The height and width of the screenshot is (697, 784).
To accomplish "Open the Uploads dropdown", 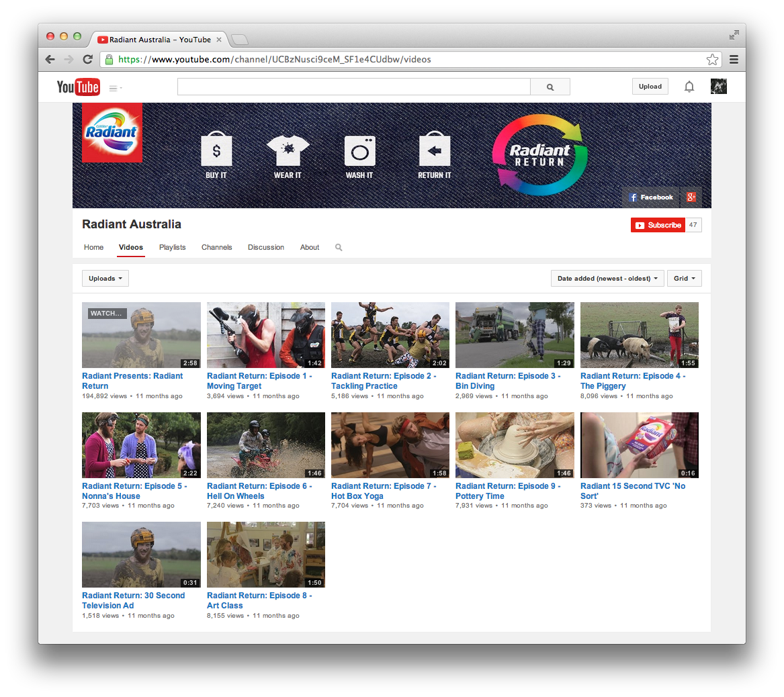I will click(105, 278).
